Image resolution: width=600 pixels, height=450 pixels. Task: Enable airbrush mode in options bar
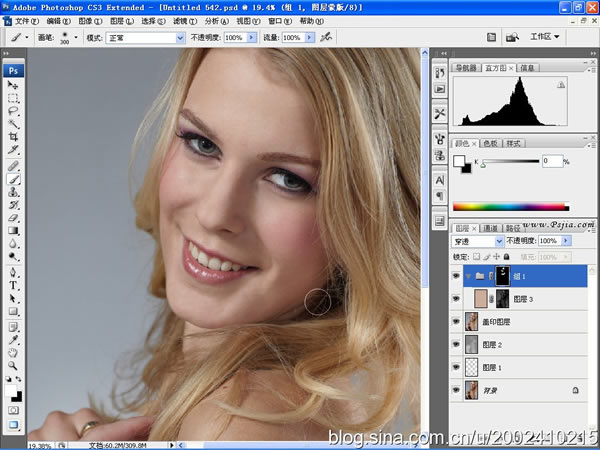(326, 37)
